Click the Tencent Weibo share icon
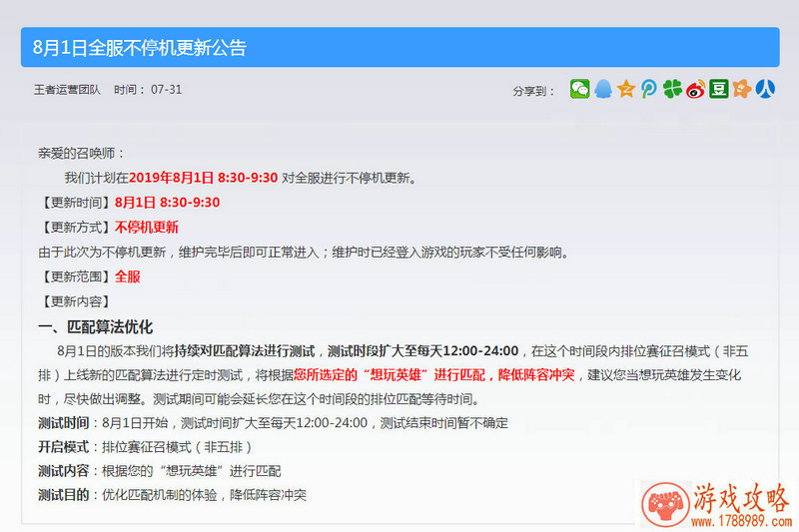 pyautogui.click(x=649, y=89)
